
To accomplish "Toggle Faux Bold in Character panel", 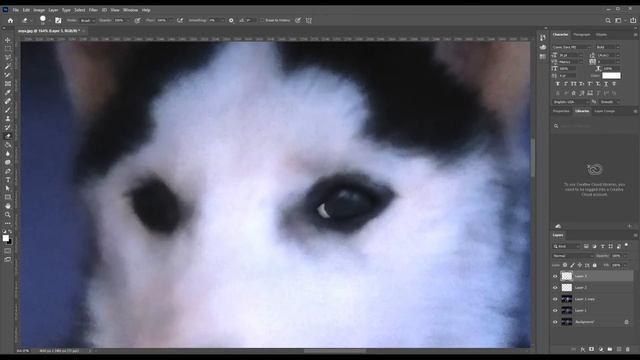I will [558, 84].
